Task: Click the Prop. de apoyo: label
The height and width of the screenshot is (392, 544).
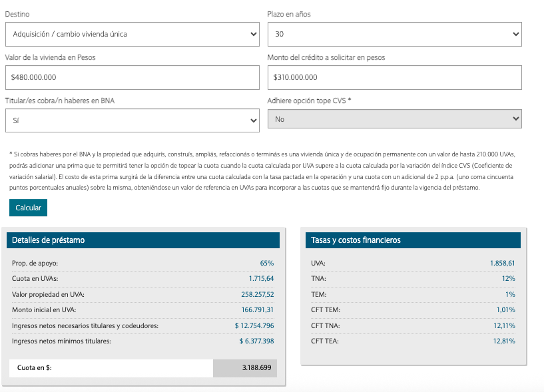Action: tap(35, 264)
